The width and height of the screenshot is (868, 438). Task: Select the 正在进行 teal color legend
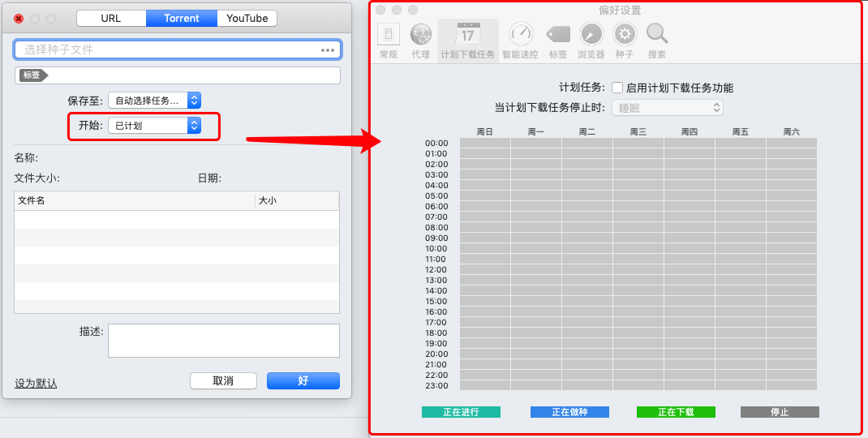(x=461, y=412)
